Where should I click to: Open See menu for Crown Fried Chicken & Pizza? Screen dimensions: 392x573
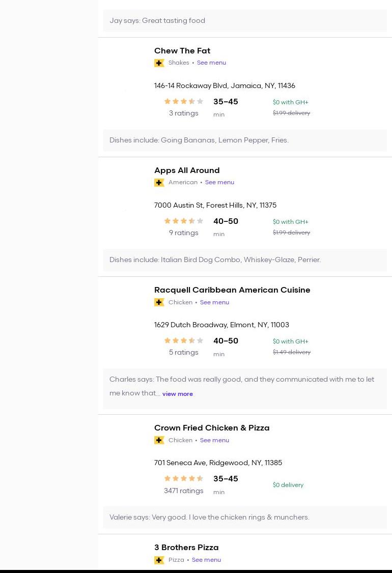point(214,440)
